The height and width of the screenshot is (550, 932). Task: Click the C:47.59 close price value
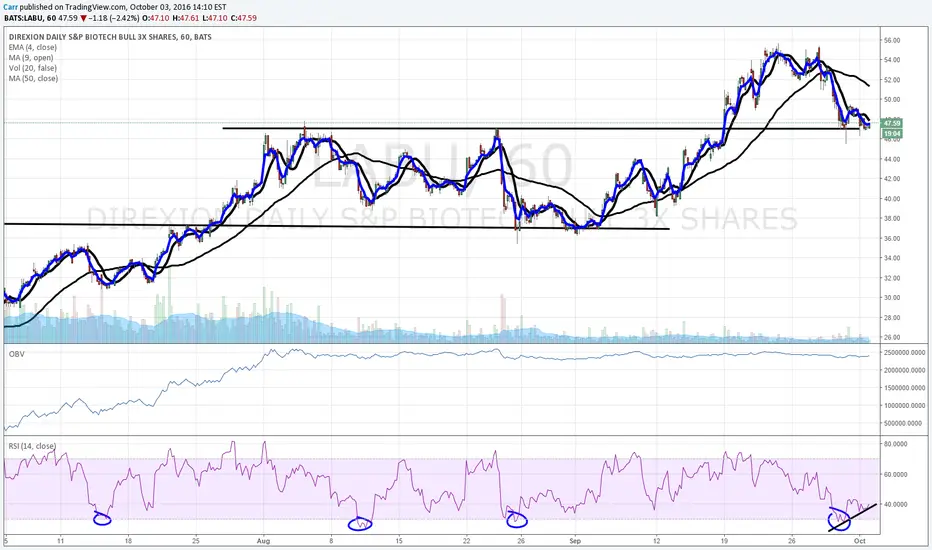click(x=245, y=18)
